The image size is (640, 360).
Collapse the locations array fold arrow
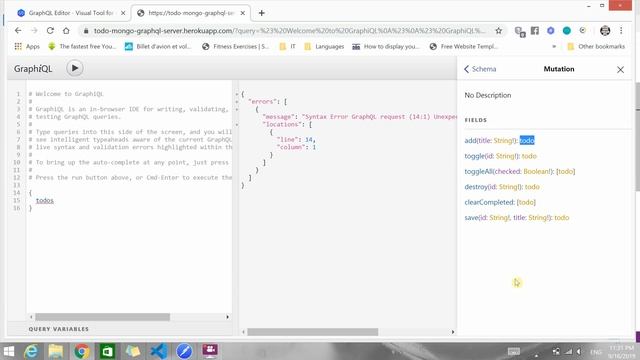click(x=237, y=124)
